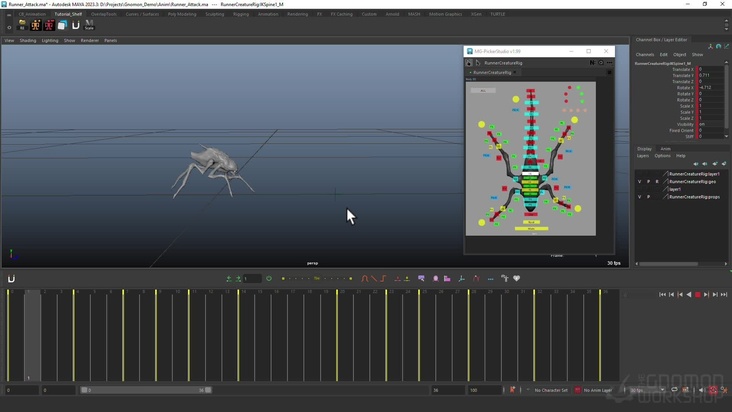This screenshot has width=732, height=412.
Task: Click the Scale shelf icon
Action: point(89,25)
